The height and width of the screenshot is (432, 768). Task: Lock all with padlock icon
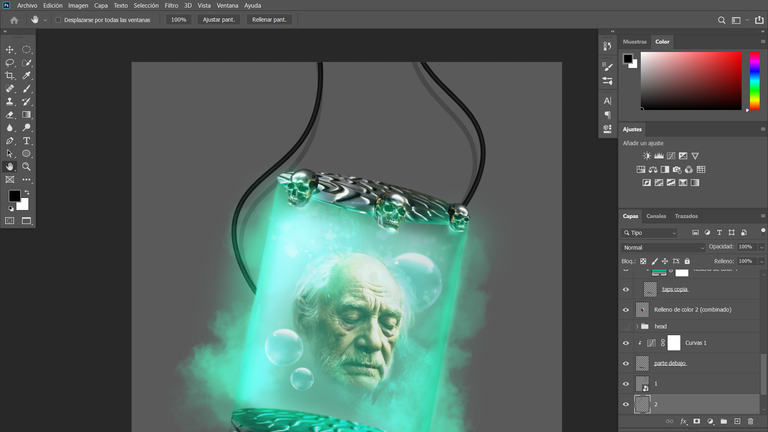pos(687,262)
